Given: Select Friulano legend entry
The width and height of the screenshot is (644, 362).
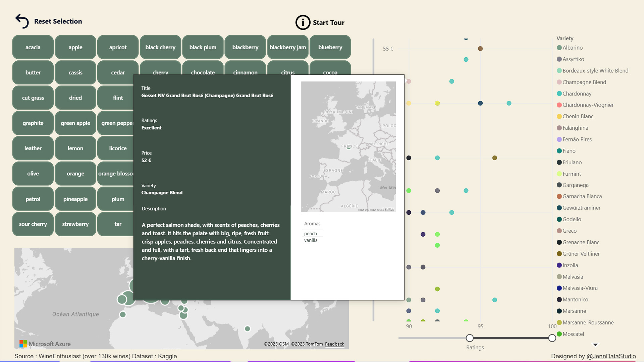Looking at the screenshot, I should 569,162.
